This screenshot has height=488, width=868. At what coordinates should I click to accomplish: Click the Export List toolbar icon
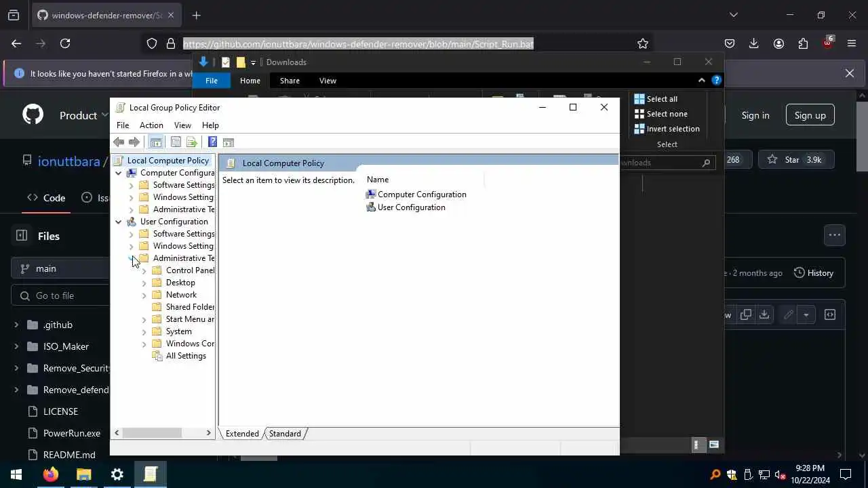pos(192,142)
